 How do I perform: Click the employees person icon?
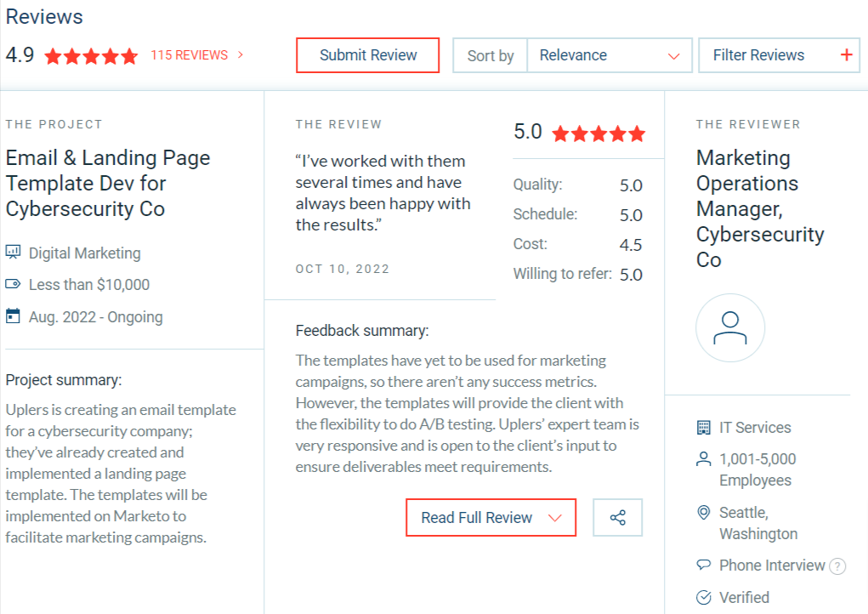pos(703,459)
